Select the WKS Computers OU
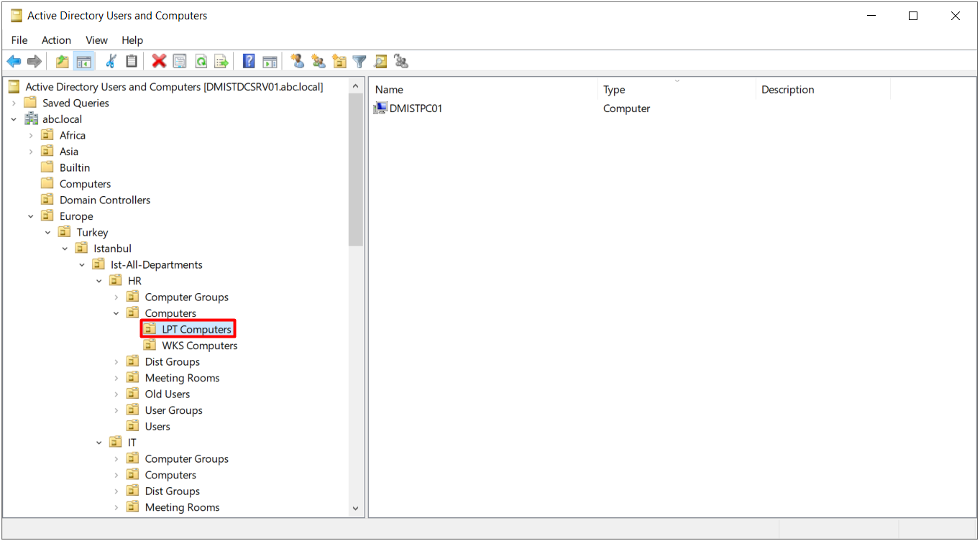 coord(199,346)
